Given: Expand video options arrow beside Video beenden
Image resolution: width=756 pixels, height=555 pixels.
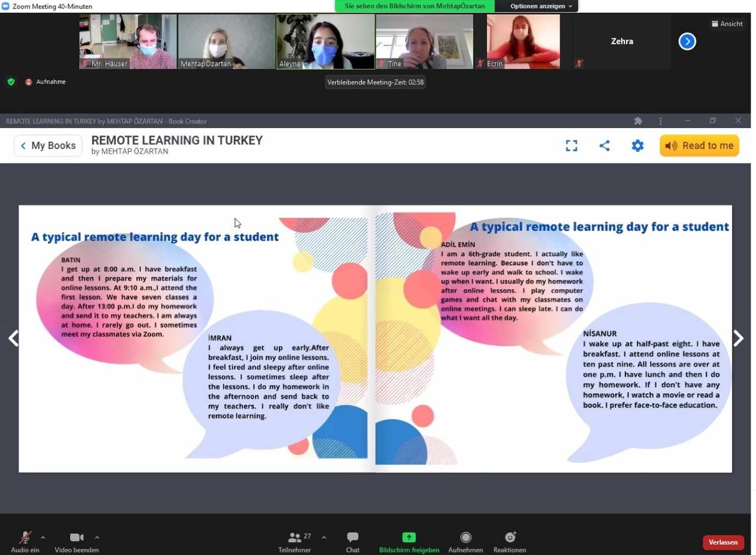Looking at the screenshot, I should [x=97, y=537].
